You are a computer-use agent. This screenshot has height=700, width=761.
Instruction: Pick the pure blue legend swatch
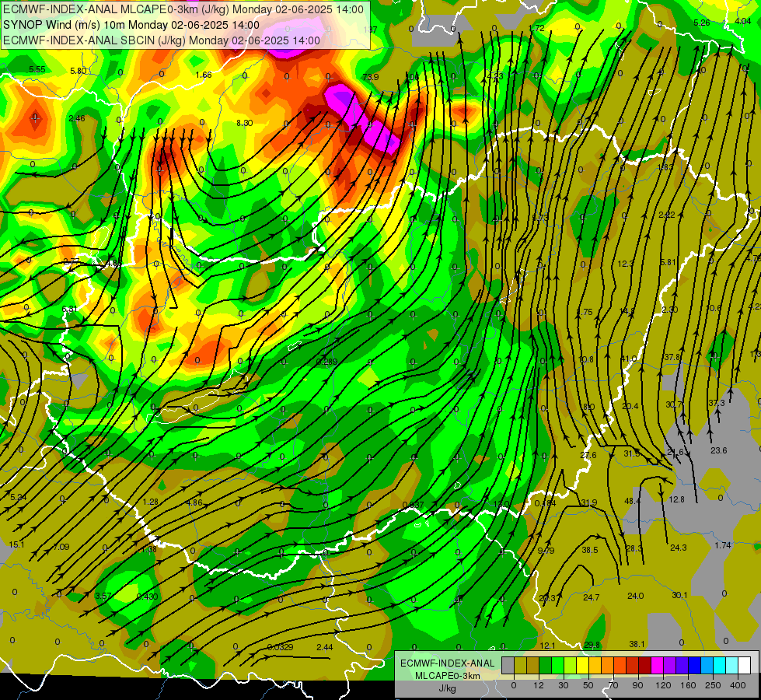click(694, 666)
